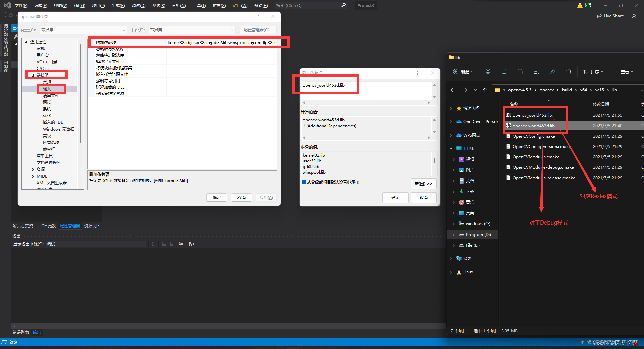Click the dependencies text entry box
Screen dimensions: 644x349
366,91
